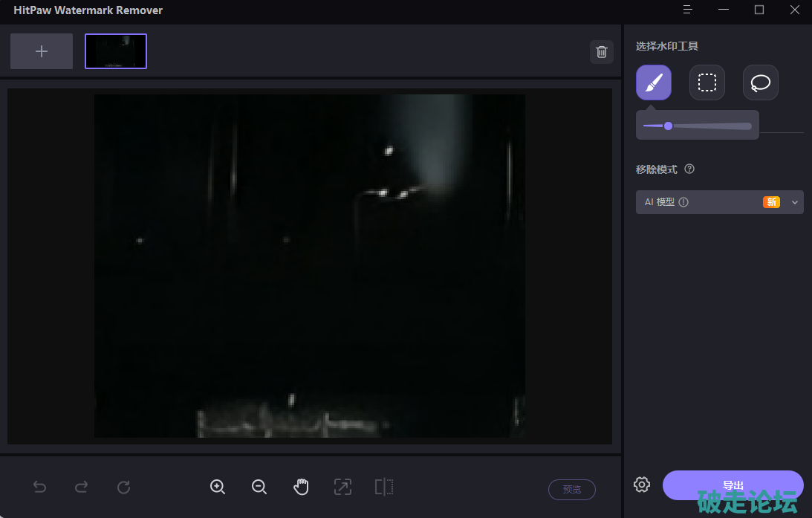Click the help icon beside 移除模式

pyautogui.click(x=689, y=169)
